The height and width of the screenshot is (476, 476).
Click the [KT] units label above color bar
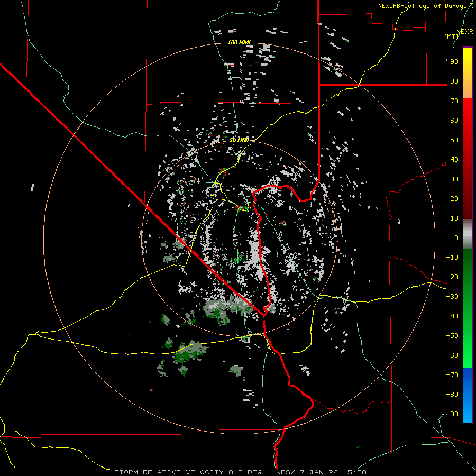451,36
